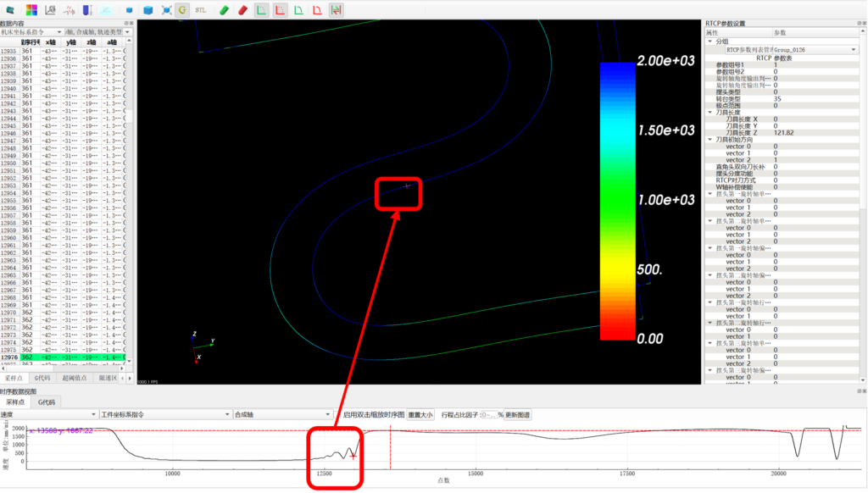The width and height of the screenshot is (868, 493).
Task: Toggle the green-red arrows sync icon
Action: (x=336, y=10)
